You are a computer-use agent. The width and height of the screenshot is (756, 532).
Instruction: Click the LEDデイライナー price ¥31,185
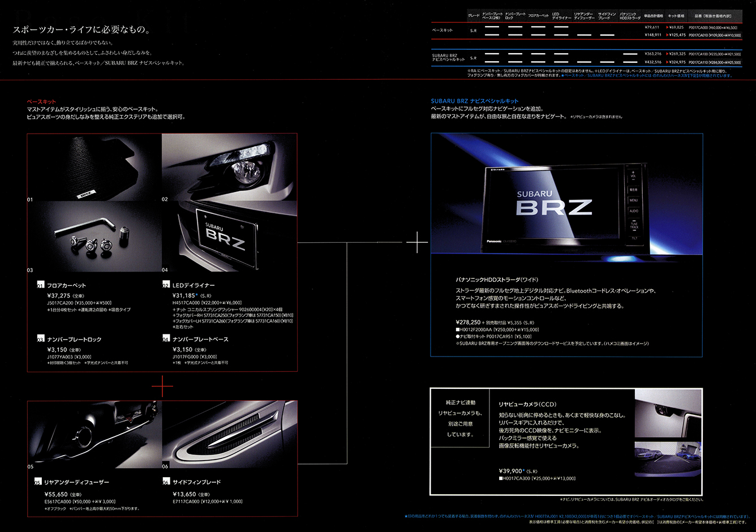[x=184, y=295]
